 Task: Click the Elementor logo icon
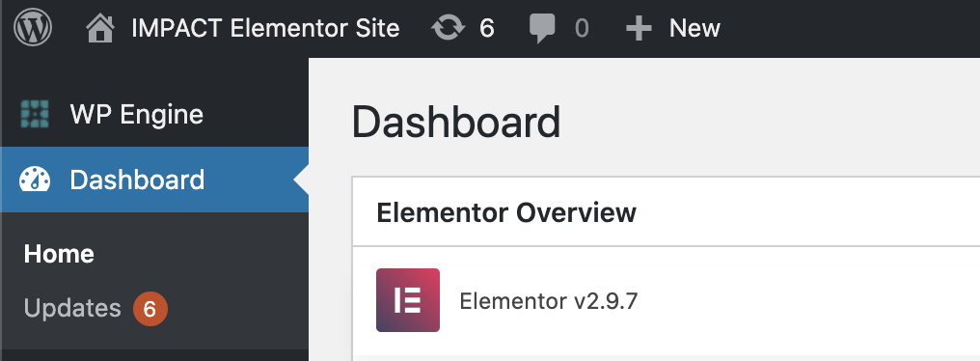(x=407, y=300)
